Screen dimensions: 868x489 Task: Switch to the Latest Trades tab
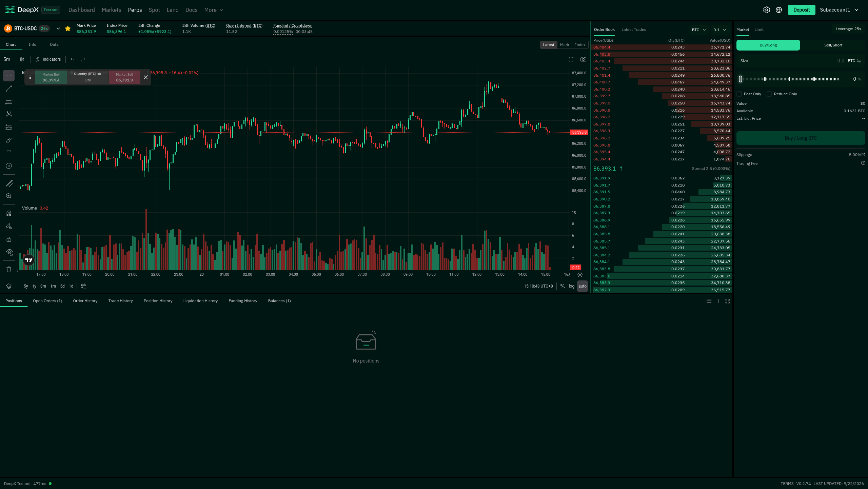click(634, 30)
